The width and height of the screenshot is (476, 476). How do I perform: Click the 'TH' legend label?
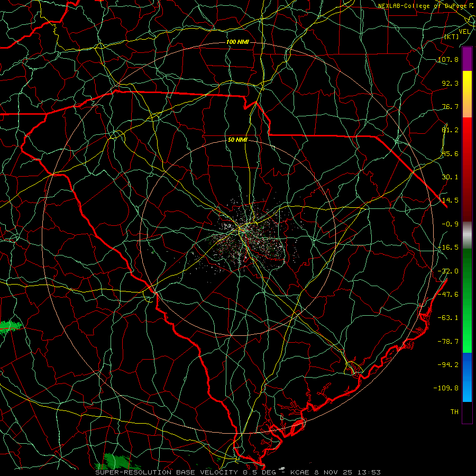(x=454, y=412)
